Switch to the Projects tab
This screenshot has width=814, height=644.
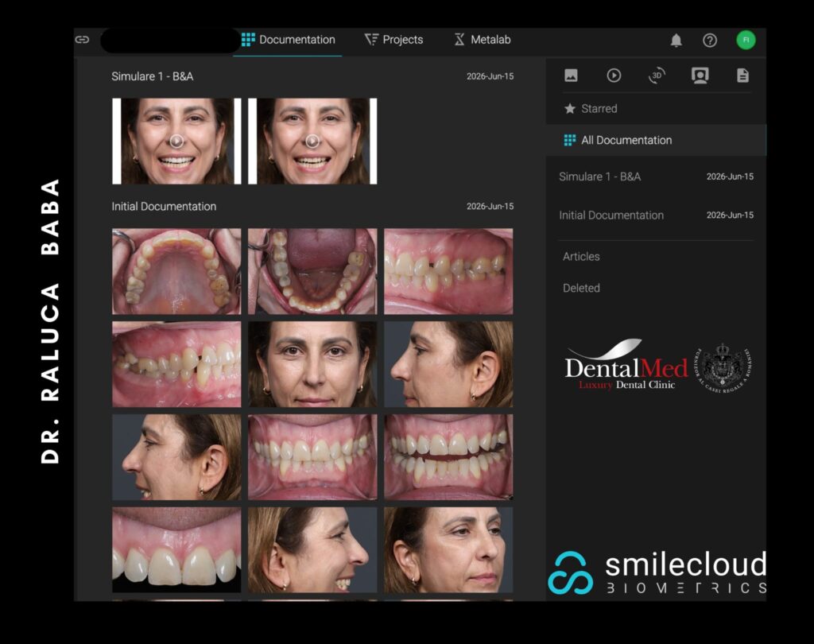(x=394, y=40)
